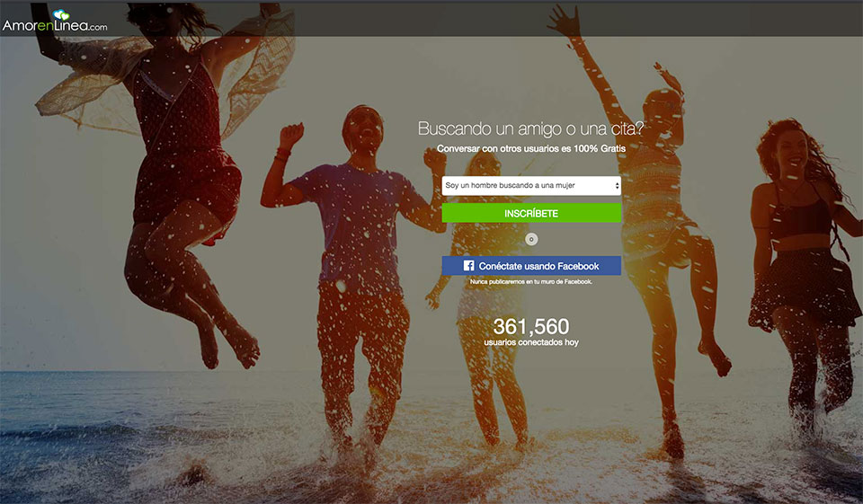Image resolution: width=863 pixels, height=504 pixels.
Task: Click 'Conversar con otros usuarios' subtitle
Action: [530, 147]
